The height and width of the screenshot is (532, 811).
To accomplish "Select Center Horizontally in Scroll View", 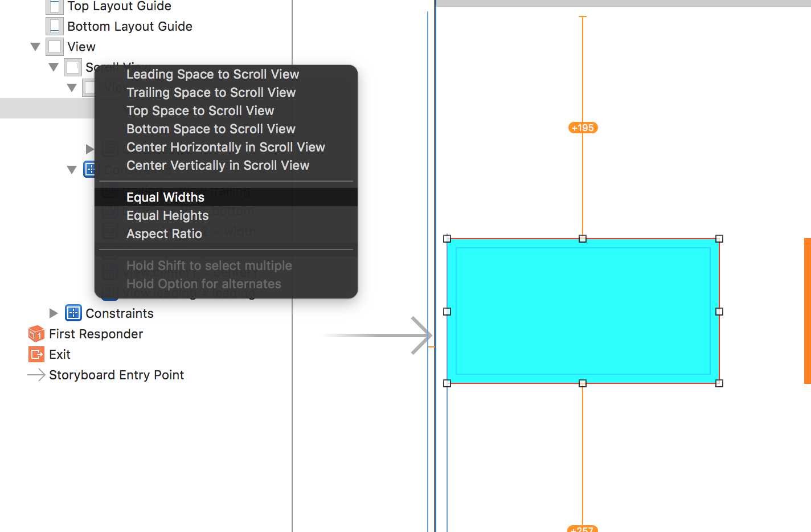I will click(226, 147).
